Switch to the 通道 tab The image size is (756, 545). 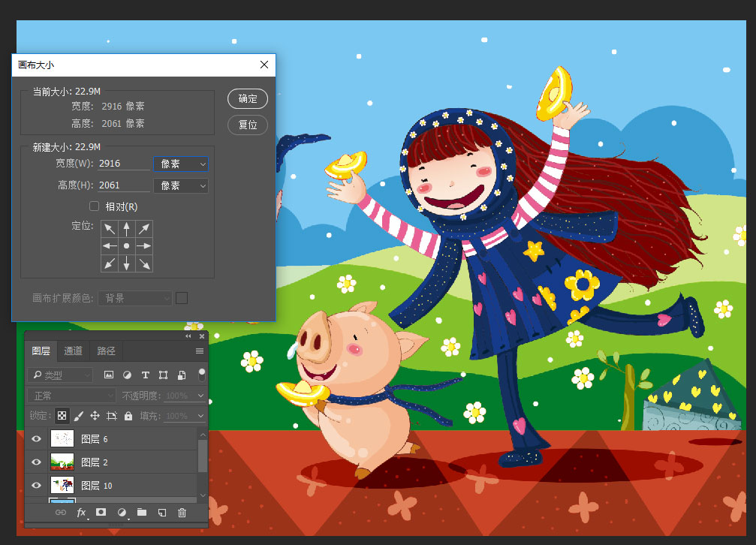(x=74, y=351)
